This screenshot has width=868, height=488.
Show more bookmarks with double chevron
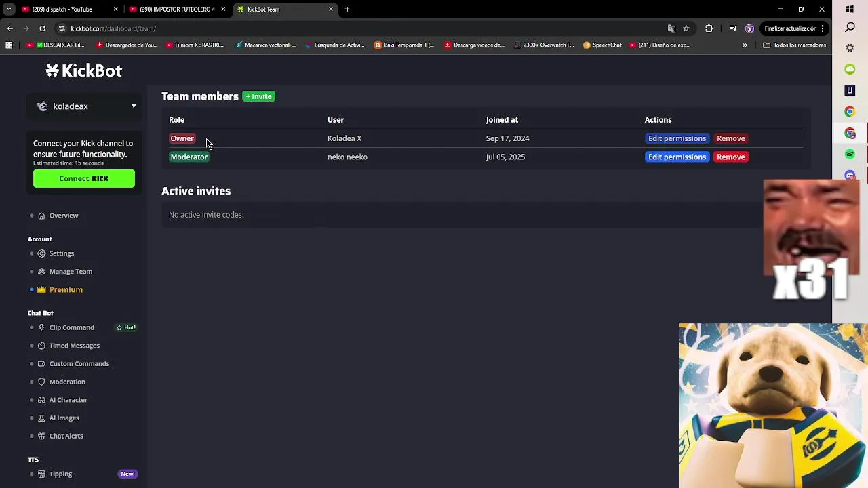point(745,45)
